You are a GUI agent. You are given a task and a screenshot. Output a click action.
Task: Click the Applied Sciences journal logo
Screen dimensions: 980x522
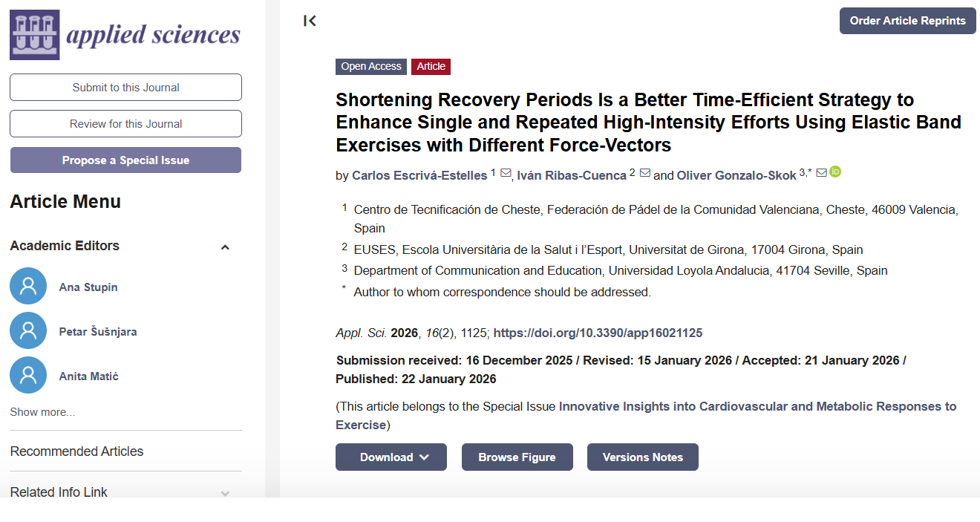[125, 35]
